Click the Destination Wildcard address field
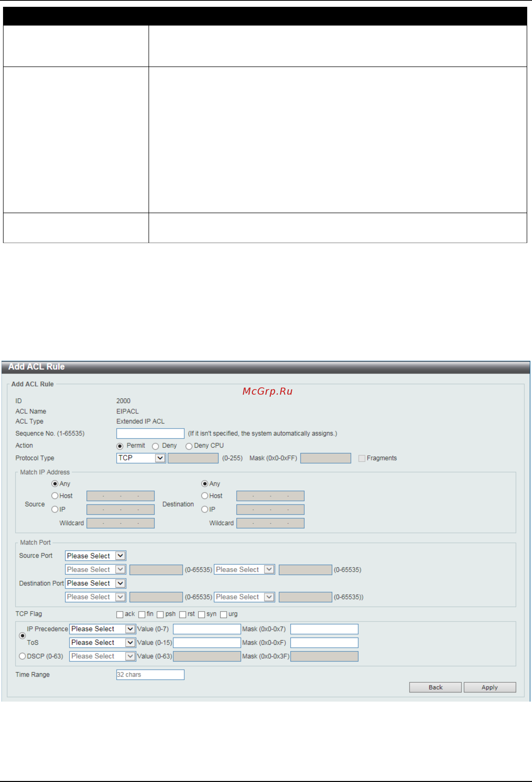 click(270, 523)
